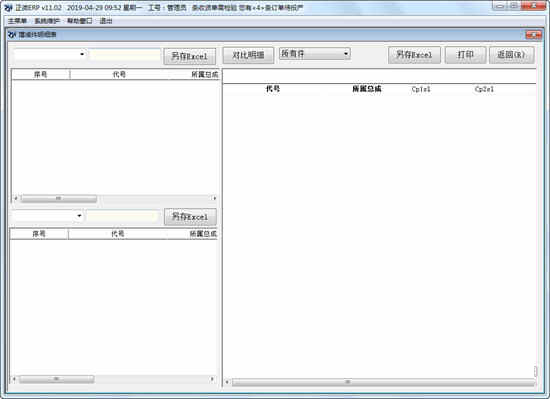The image size is (550, 399).
Task: Expand the lower-left combo box
Action: pyautogui.click(x=80, y=216)
